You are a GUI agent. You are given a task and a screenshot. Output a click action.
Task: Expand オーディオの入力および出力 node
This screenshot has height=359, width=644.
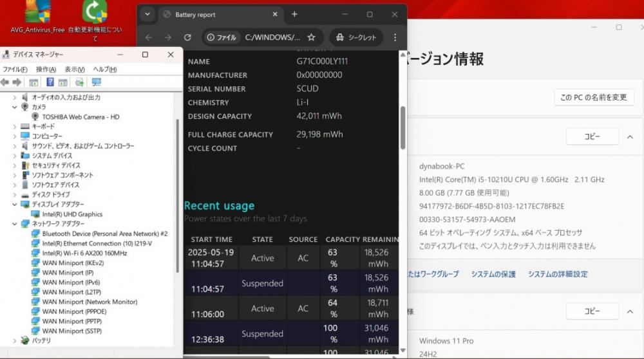pyautogui.click(x=14, y=98)
